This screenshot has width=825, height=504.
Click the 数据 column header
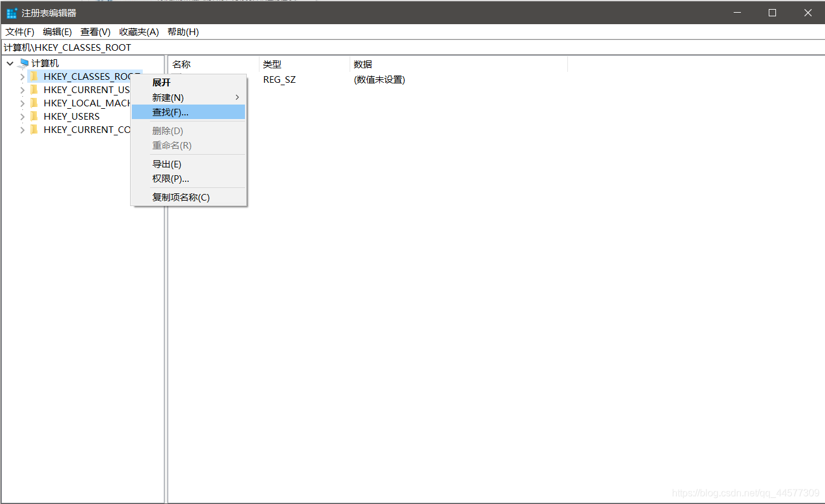click(458, 64)
